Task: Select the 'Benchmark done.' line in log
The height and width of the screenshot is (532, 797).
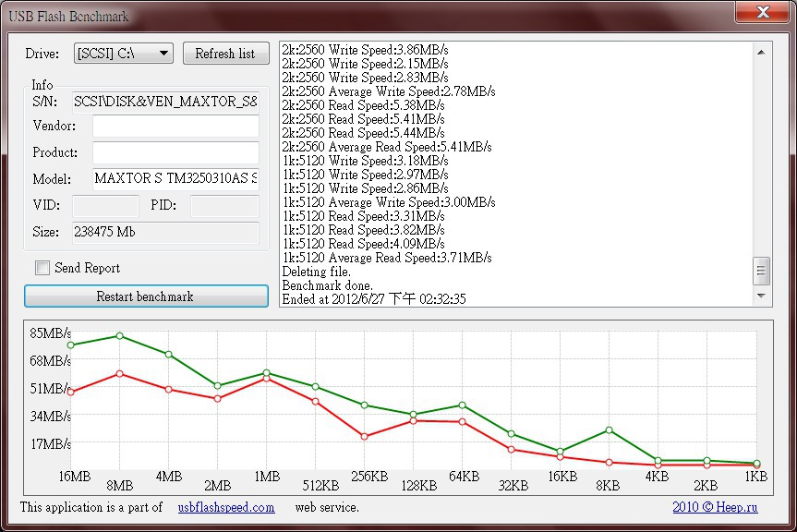Action: click(328, 285)
